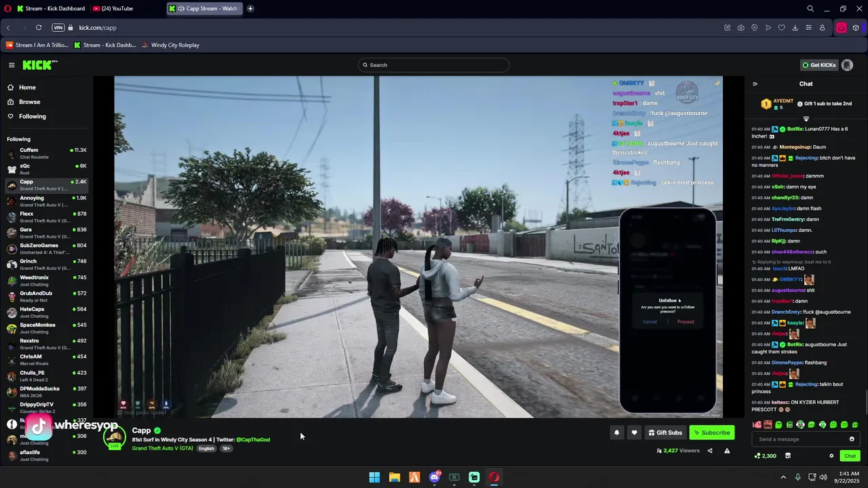Open Cuffem channel in following list

tap(46, 153)
